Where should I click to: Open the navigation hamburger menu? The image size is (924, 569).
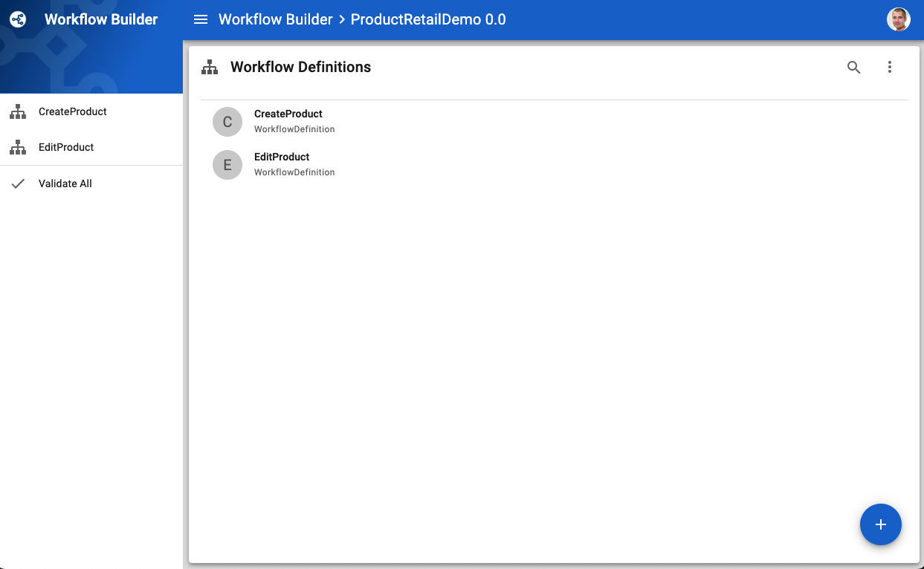point(201,19)
